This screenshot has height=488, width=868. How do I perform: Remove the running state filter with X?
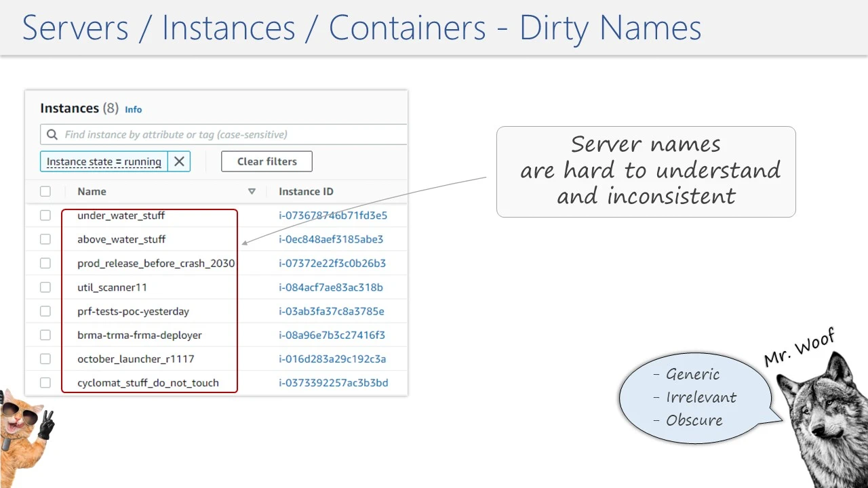click(x=179, y=161)
